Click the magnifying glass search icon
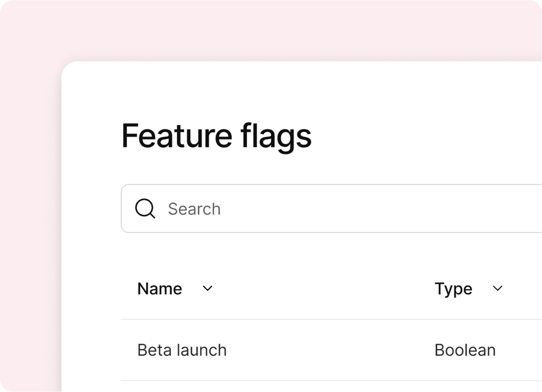 point(145,208)
